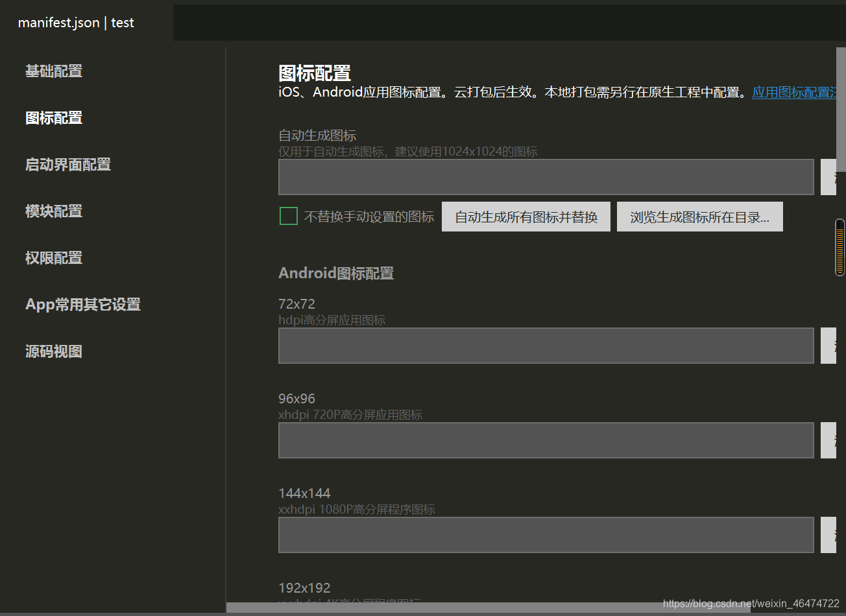This screenshot has height=616, width=846.
Task: Toggle 不替换手动设置的图标 checkbox
Action: (x=289, y=216)
